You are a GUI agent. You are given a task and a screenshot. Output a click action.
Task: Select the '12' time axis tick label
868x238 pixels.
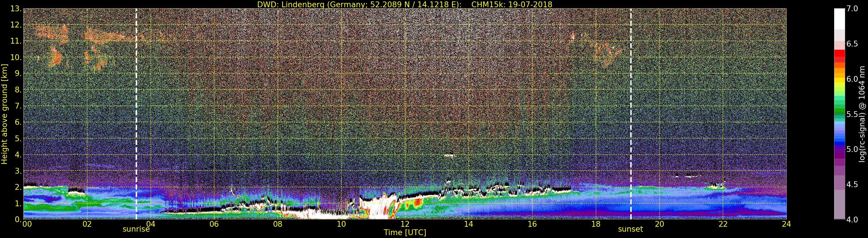click(x=405, y=224)
